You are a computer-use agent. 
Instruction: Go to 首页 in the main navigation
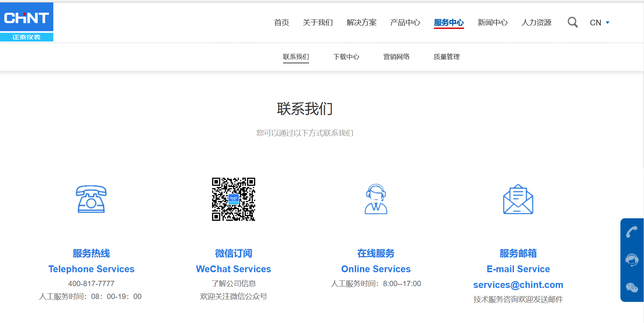282,23
